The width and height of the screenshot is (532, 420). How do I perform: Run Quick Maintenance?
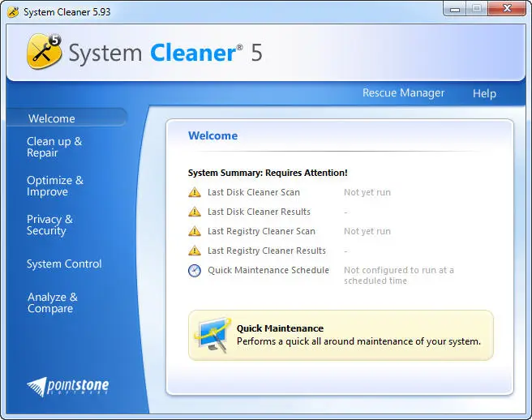pos(341,335)
